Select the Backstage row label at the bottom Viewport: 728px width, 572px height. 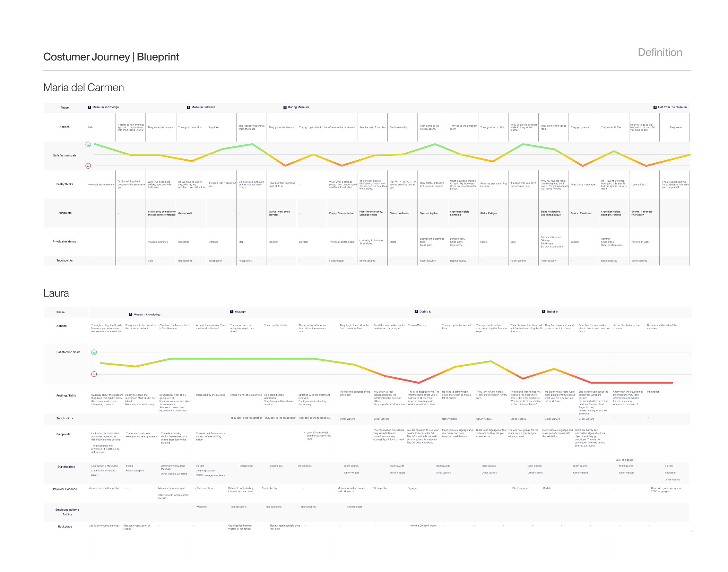coord(64,526)
